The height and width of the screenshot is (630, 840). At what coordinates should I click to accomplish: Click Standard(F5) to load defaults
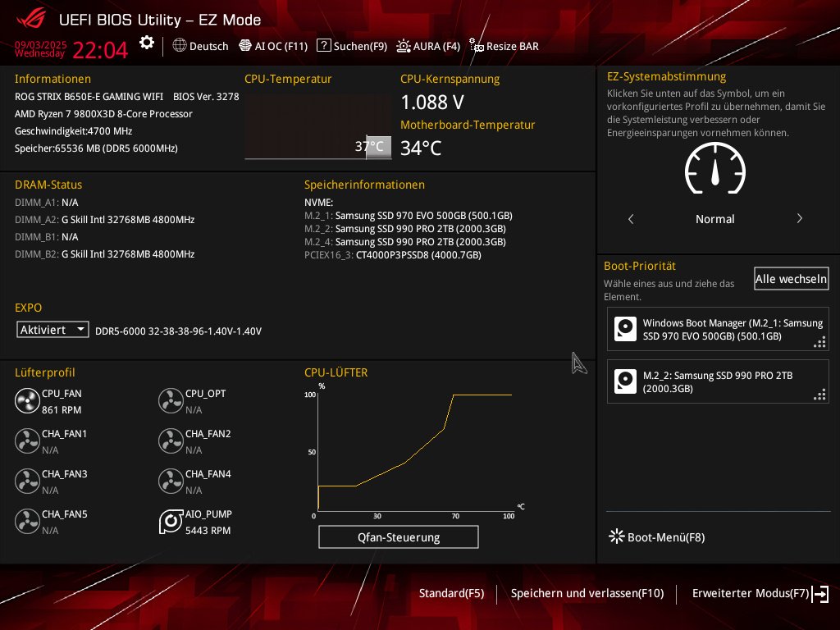tap(452, 593)
